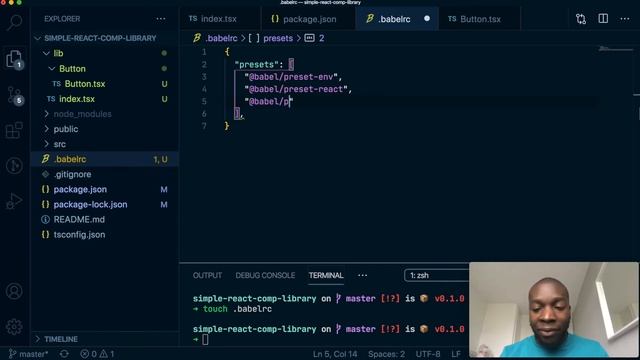640x360 pixels.
Task: Open the Accounts icon in activity bar
Action: (x=14, y=291)
